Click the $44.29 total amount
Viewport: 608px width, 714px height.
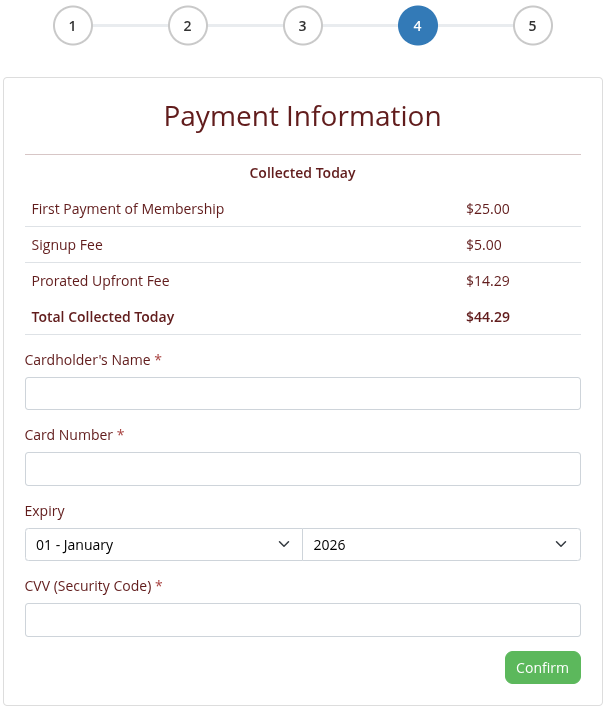point(488,317)
